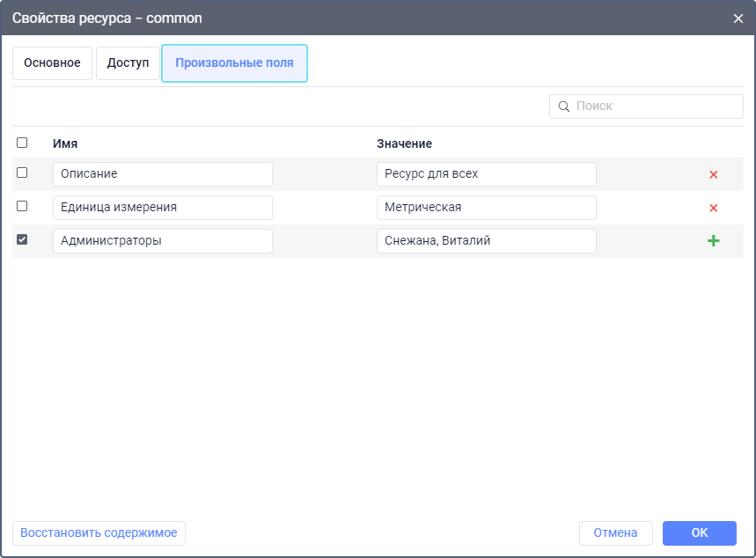Click Восстановить содержимое button

pyautogui.click(x=99, y=533)
